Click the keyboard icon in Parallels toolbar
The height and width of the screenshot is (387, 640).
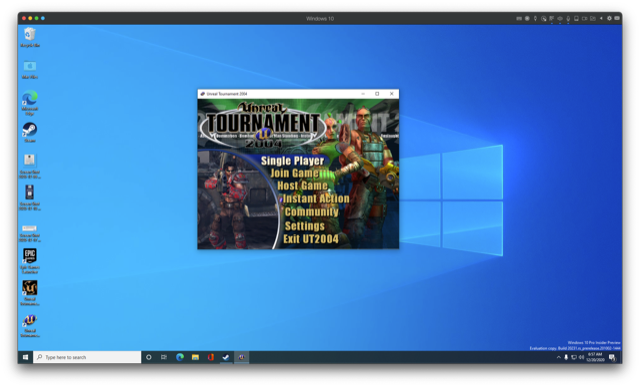519,18
